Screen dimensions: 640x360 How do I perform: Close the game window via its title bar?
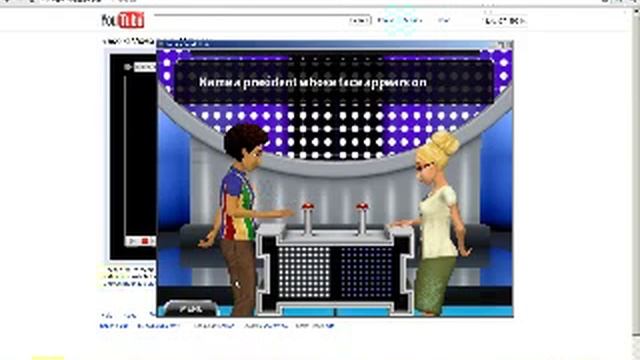click(509, 44)
